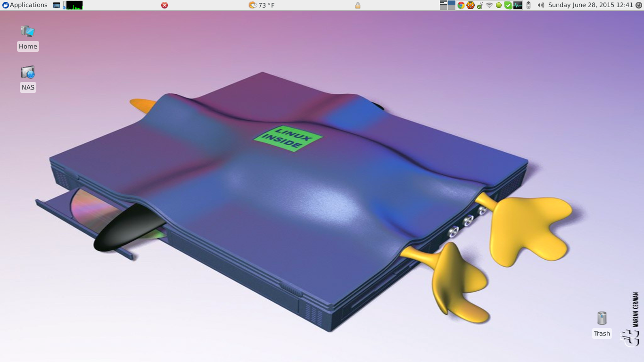Click the battery indicator icon
The height and width of the screenshot is (362, 644).
coord(528,5)
